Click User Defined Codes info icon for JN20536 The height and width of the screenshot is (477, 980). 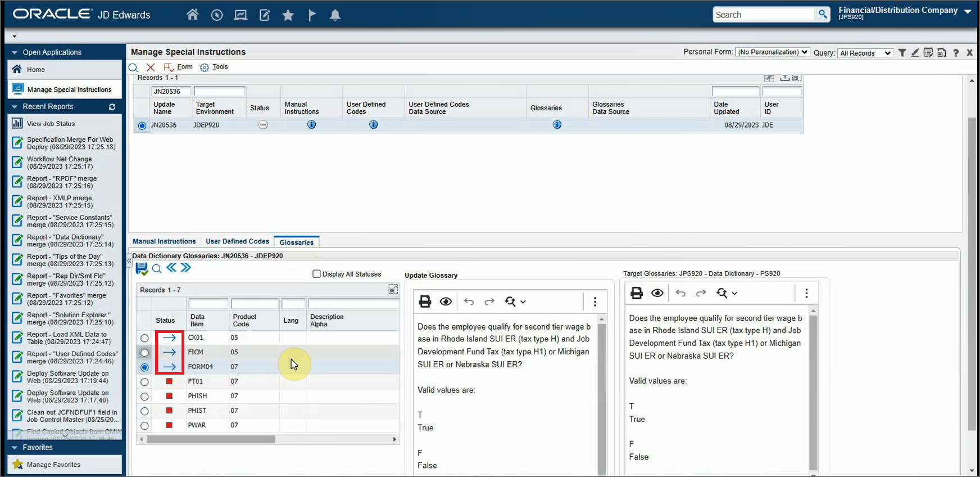(373, 124)
